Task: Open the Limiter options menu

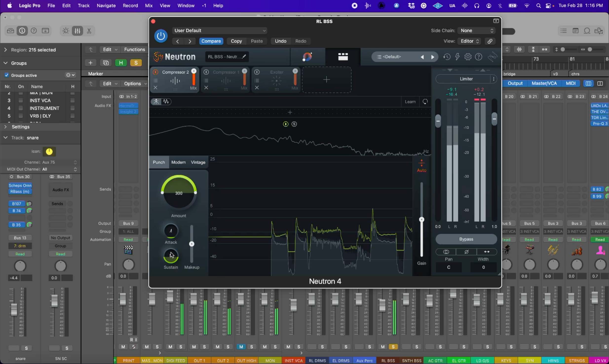Action: [x=494, y=79]
